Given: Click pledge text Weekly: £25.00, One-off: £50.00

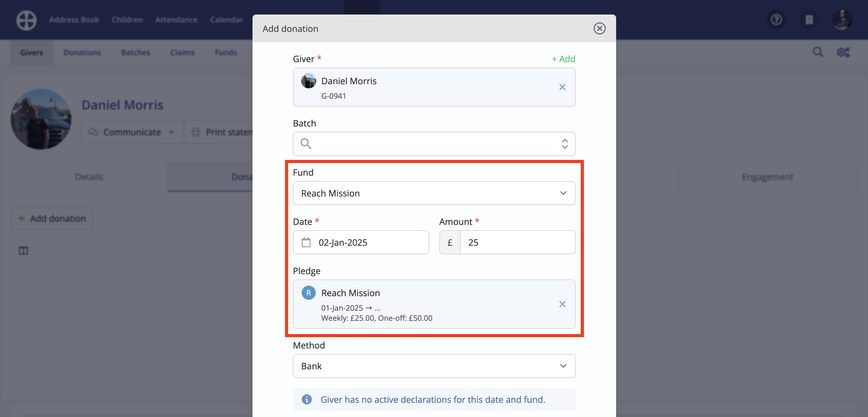Looking at the screenshot, I should (376, 318).
